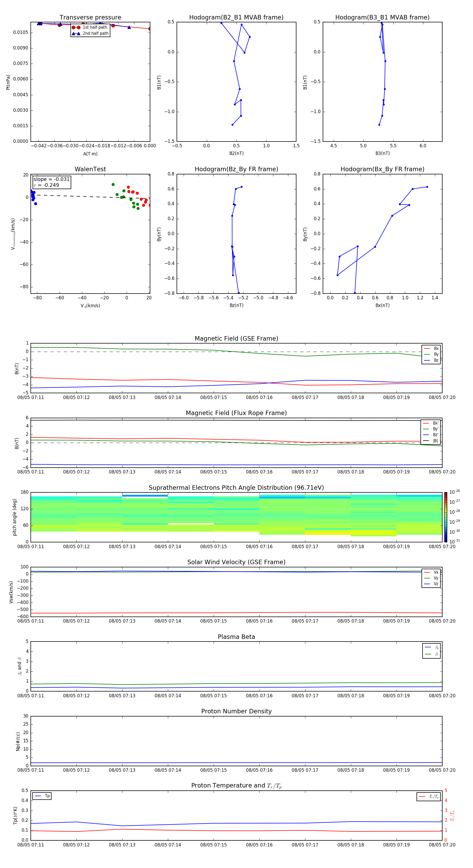Select the "r = -0.249" annotation
473x868 pixels.
pos(47,185)
